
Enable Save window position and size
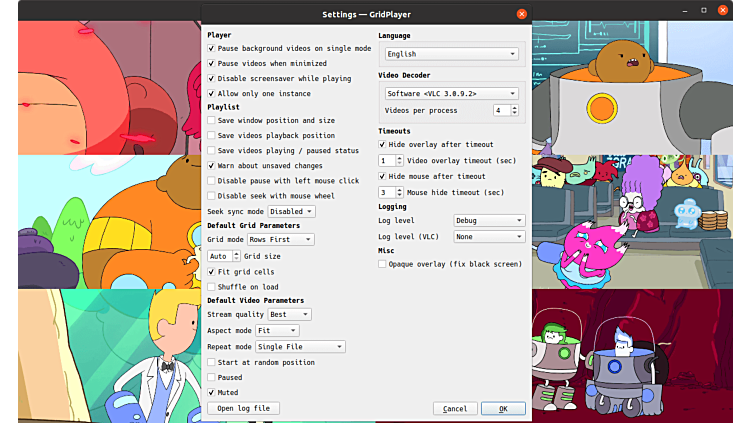coord(212,120)
